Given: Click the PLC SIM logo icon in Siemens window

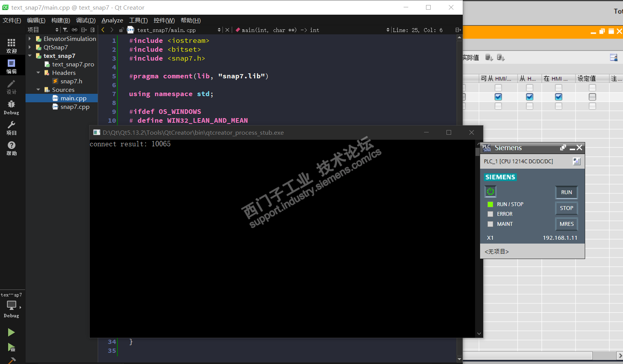Looking at the screenshot, I should point(487,148).
